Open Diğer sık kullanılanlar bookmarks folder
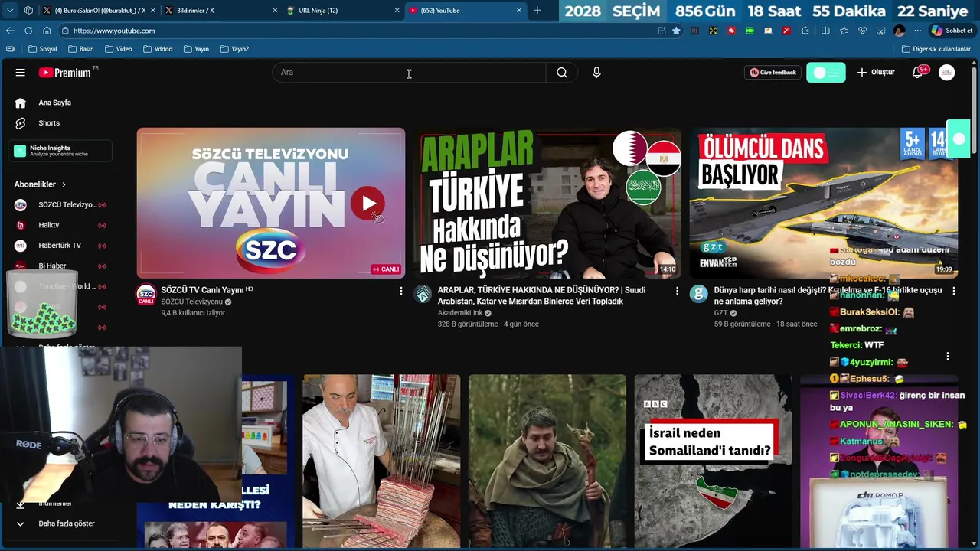 click(x=936, y=49)
